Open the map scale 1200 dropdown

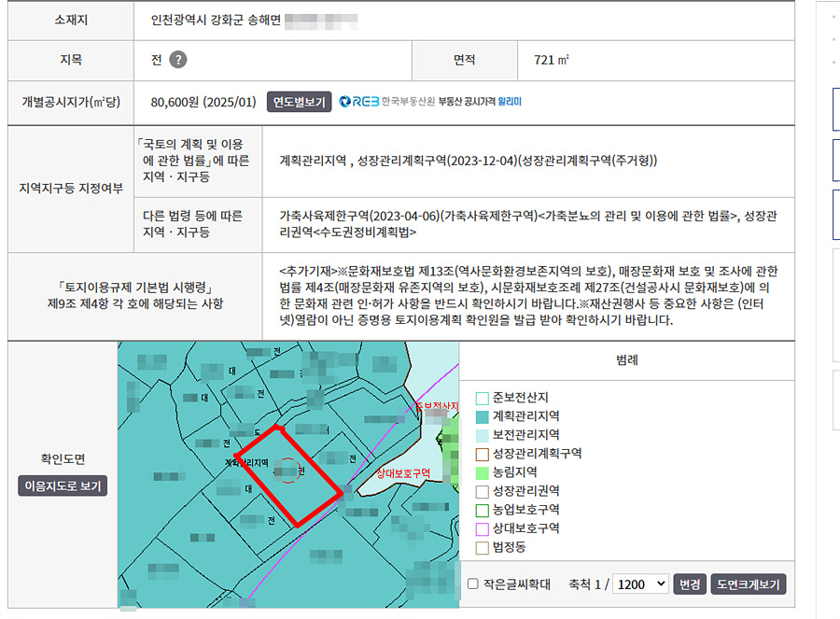point(642,584)
